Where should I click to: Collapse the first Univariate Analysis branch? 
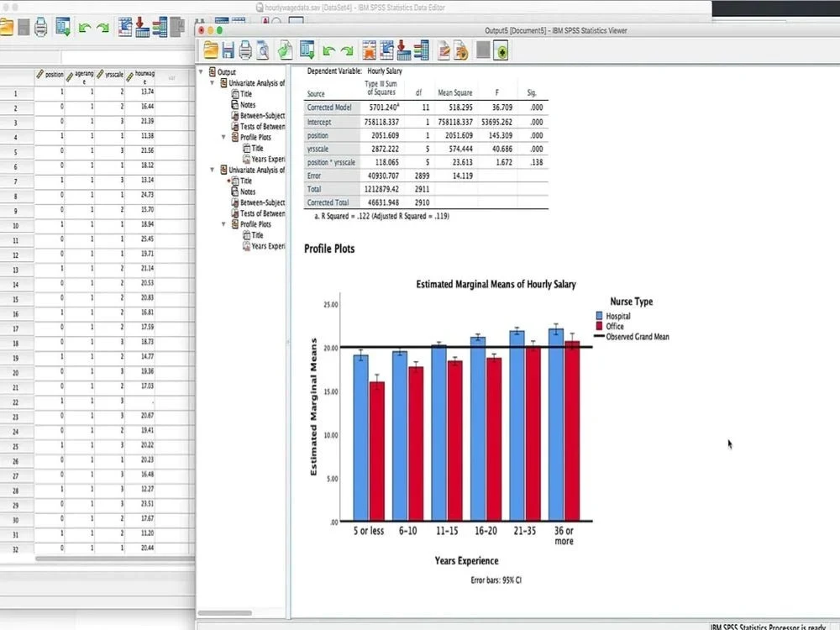pos(212,82)
